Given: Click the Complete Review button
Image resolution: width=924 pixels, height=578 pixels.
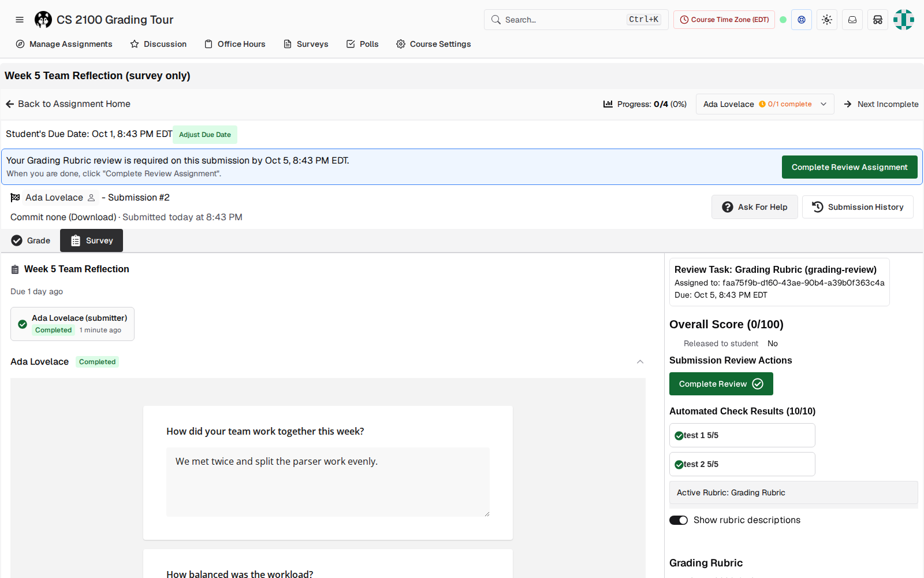Looking at the screenshot, I should (x=721, y=384).
